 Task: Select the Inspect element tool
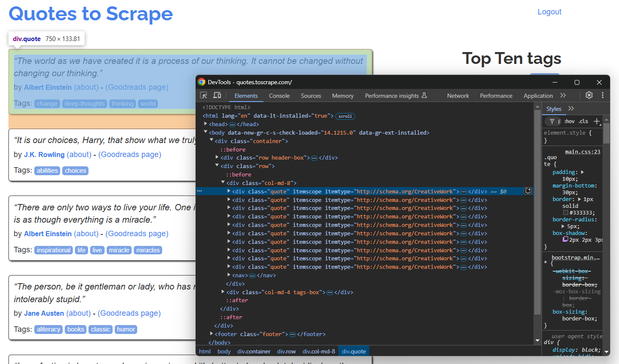tap(203, 95)
